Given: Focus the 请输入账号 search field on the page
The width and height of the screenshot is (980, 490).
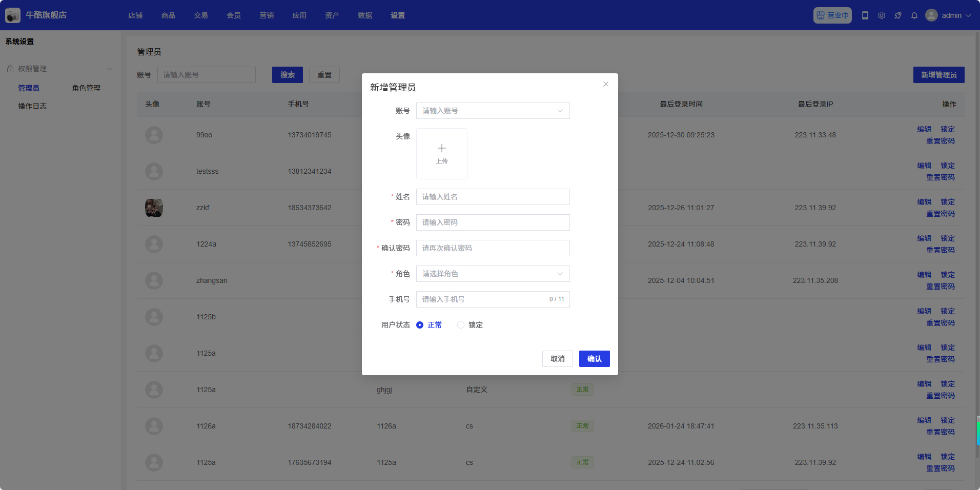Looking at the screenshot, I should tap(207, 75).
